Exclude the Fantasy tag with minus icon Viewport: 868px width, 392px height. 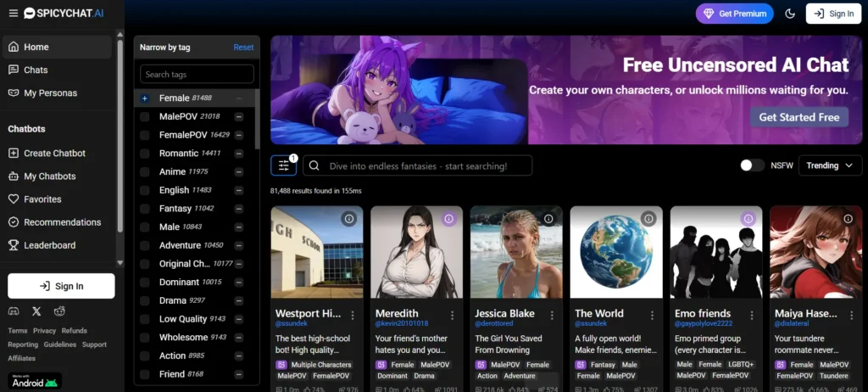tap(238, 209)
